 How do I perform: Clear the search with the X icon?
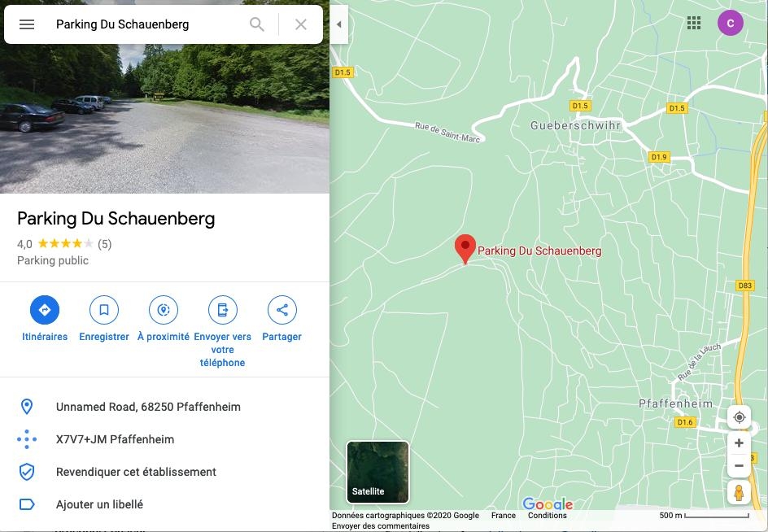tap(301, 24)
